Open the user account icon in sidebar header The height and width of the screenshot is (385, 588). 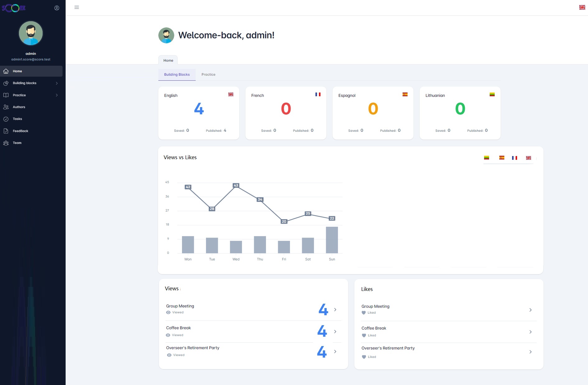tap(57, 8)
